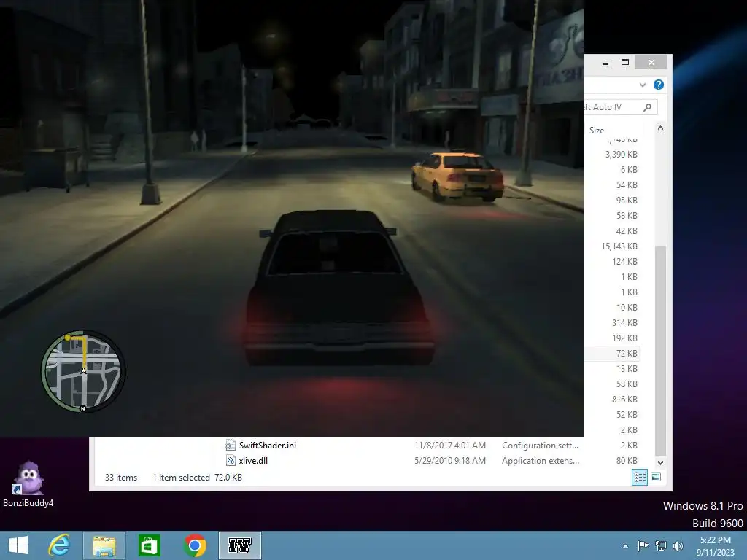Click the 5/29/2010 9:18 AM date cell

point(449,461)
